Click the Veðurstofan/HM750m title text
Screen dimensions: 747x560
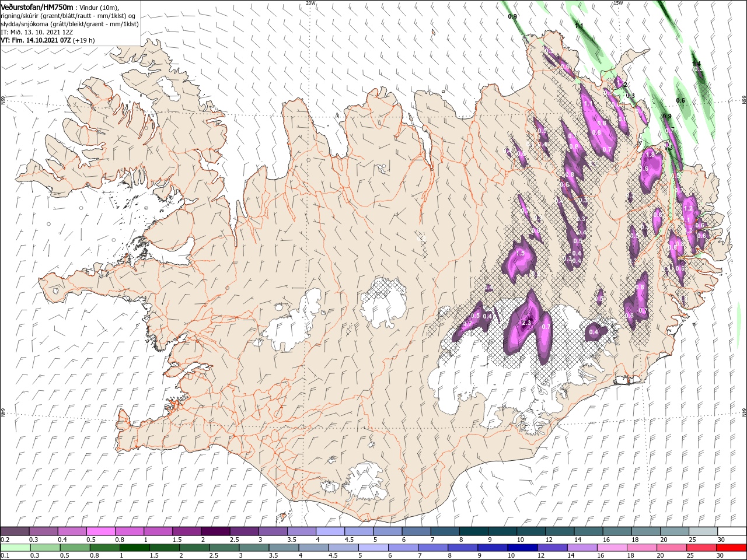[x=37, y=7]
